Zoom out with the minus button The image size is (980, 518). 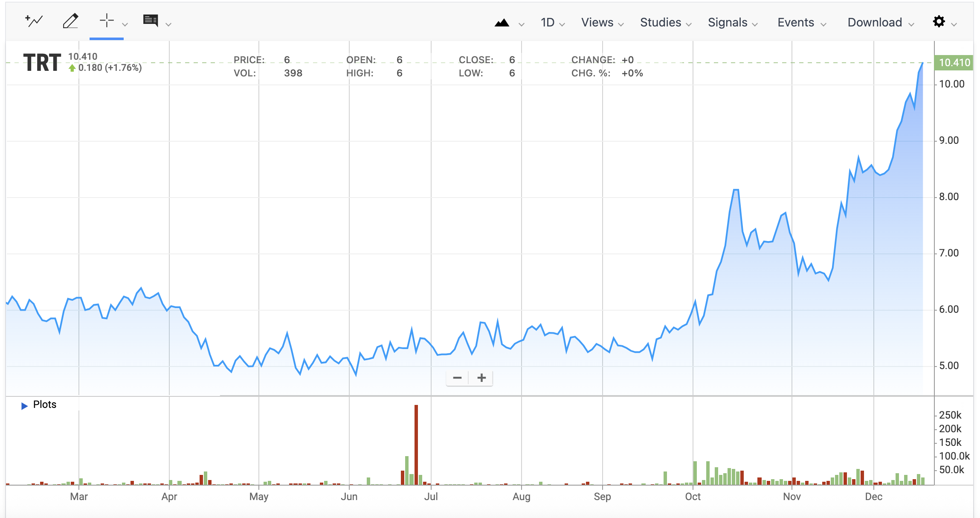pyautogui.click(x=457, y=378)
